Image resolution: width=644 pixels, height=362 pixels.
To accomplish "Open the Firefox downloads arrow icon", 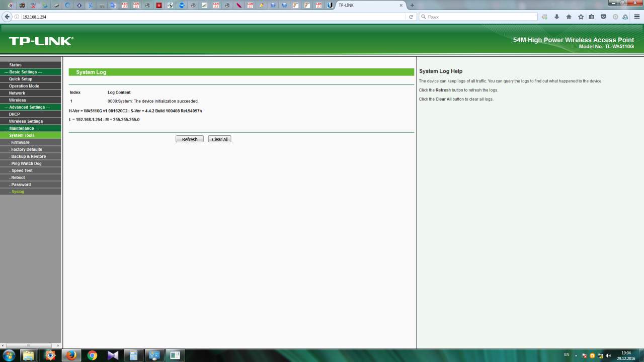I will click(x=556, y=17).
